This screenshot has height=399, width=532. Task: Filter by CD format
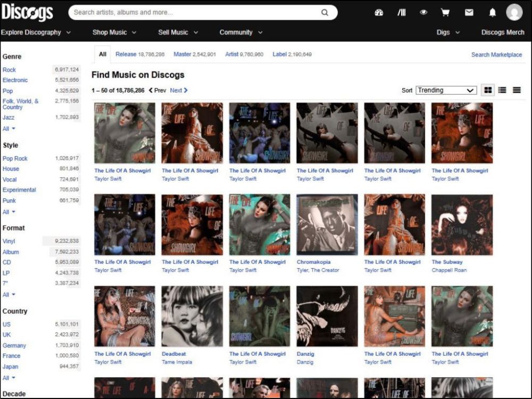6,262
